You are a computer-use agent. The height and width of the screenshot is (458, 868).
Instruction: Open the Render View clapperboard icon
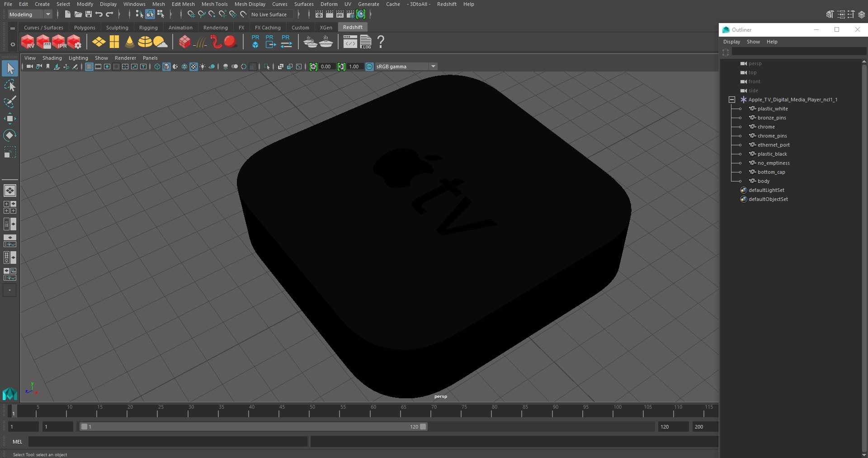point(319,14)
